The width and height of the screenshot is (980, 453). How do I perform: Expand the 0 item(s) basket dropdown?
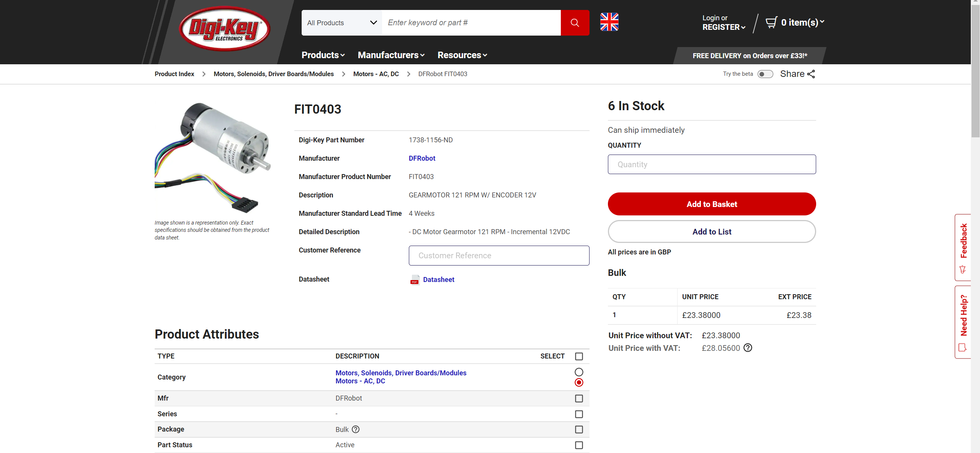802,22
